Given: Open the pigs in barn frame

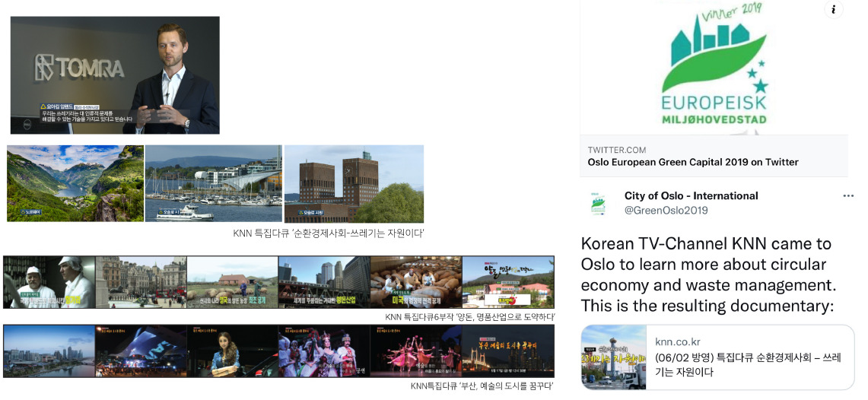Looking at the screenshot, I should [x=415, y=281].
